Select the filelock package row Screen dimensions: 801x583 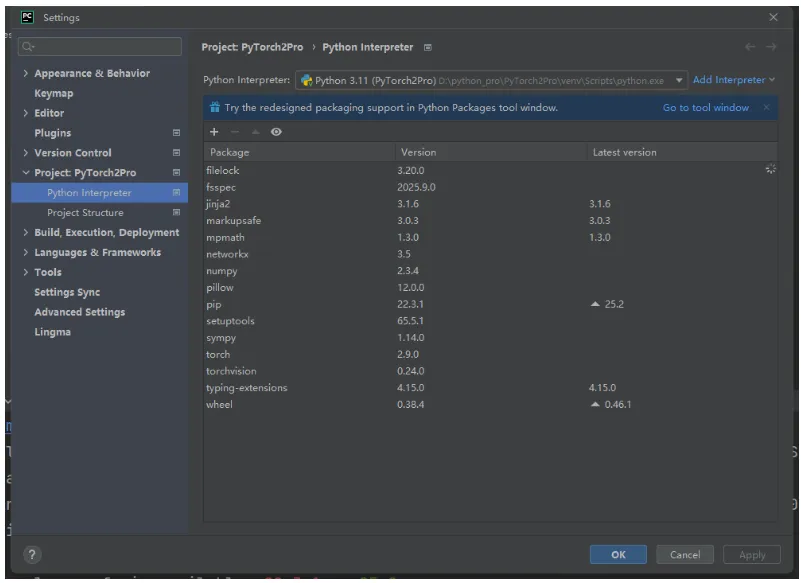(490, 170)
